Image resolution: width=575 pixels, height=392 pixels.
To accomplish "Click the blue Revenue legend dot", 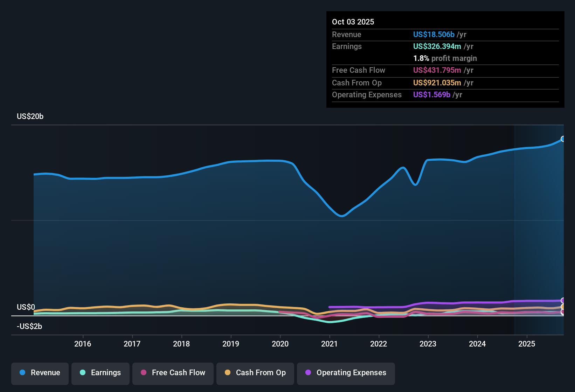I will (22, 373).
